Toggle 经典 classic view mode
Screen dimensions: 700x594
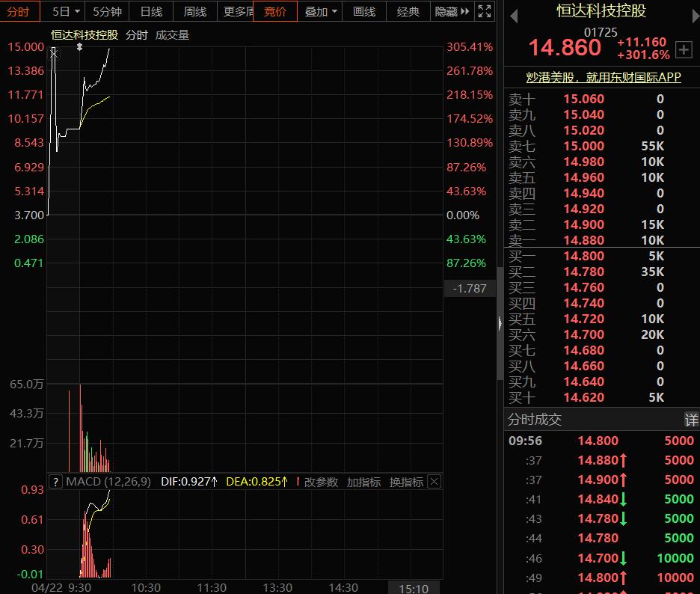[408, 12]
